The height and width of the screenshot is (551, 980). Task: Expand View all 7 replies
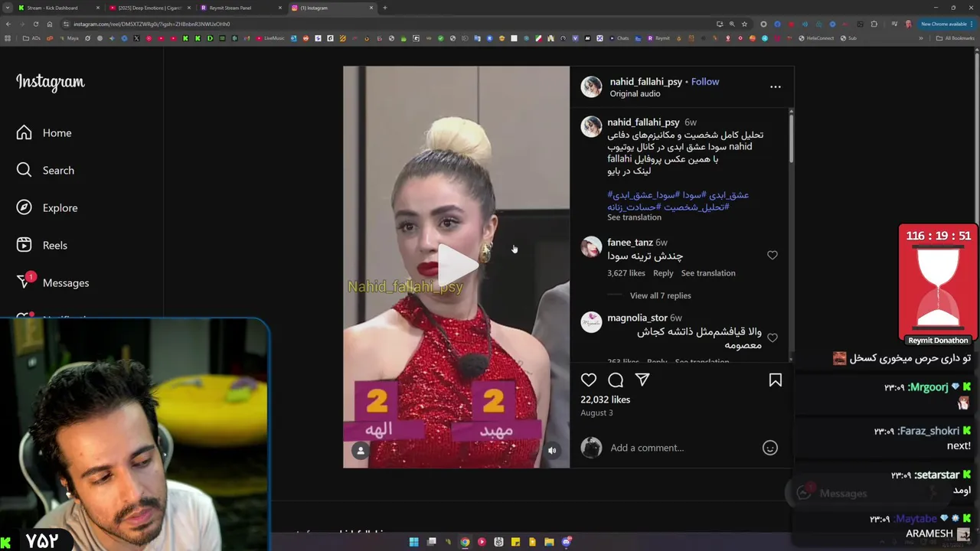click(x=660, y=295)
